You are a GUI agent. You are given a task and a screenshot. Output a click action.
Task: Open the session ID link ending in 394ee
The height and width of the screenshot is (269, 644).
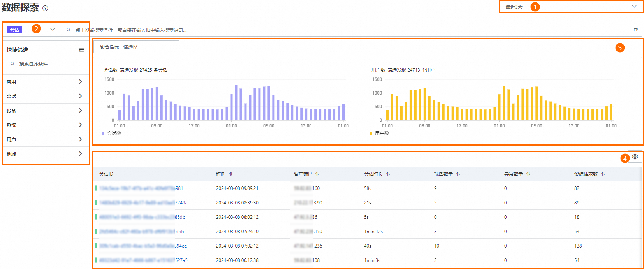coord(143,246)
